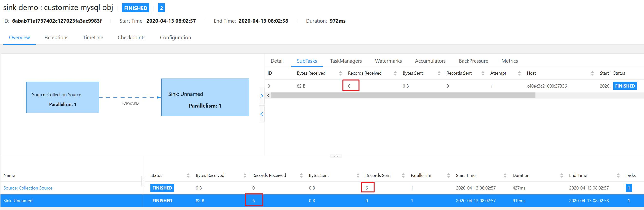Screen dimensions: 644x210
Task: Click the subtasks horizontal scrollbar thumb
Action: (403, 95)
